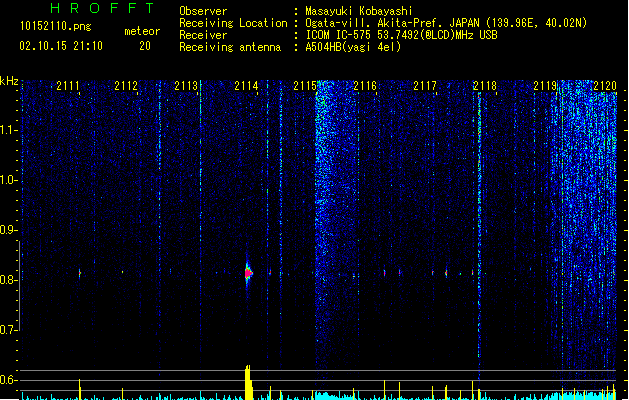Click the date stamp 02.10.15 21:10
The image size is (629, 400).
(61, 46)
